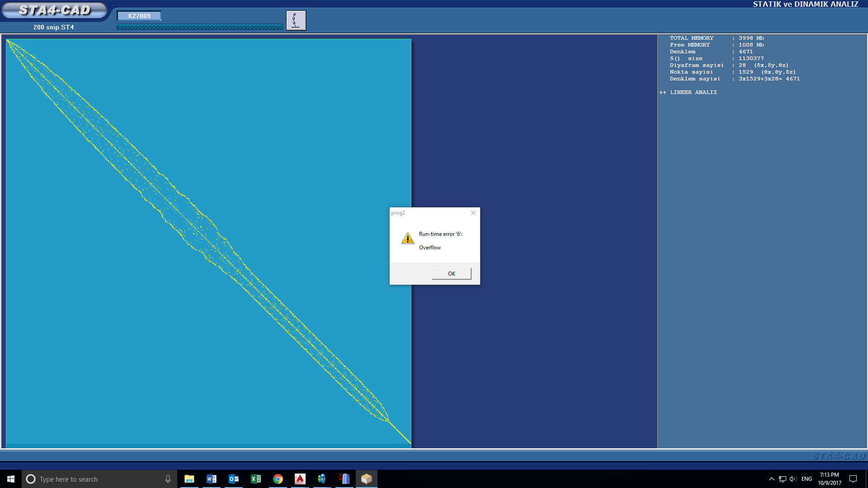Screen dimensions: 868x488
Task: Open Outlook from taskbar
Action: (233, 479)
